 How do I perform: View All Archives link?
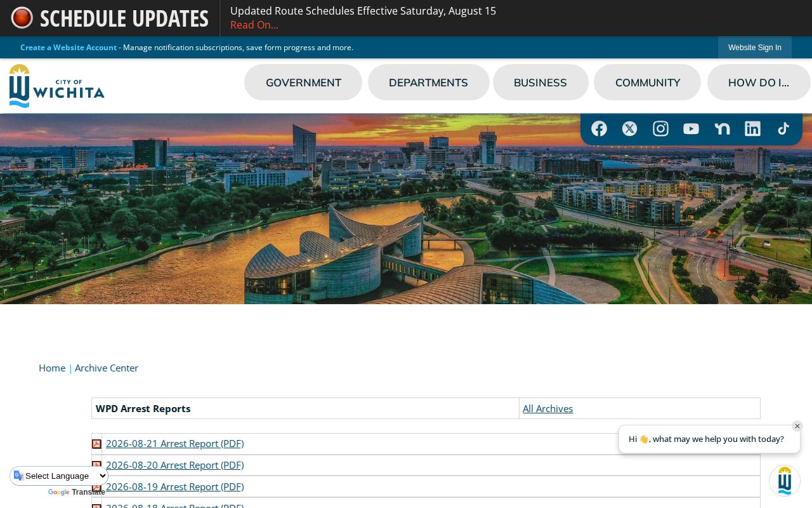coord(547,408)
